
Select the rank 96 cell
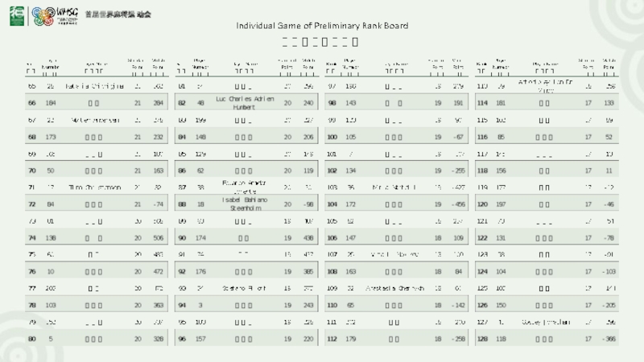coord(182,339)
